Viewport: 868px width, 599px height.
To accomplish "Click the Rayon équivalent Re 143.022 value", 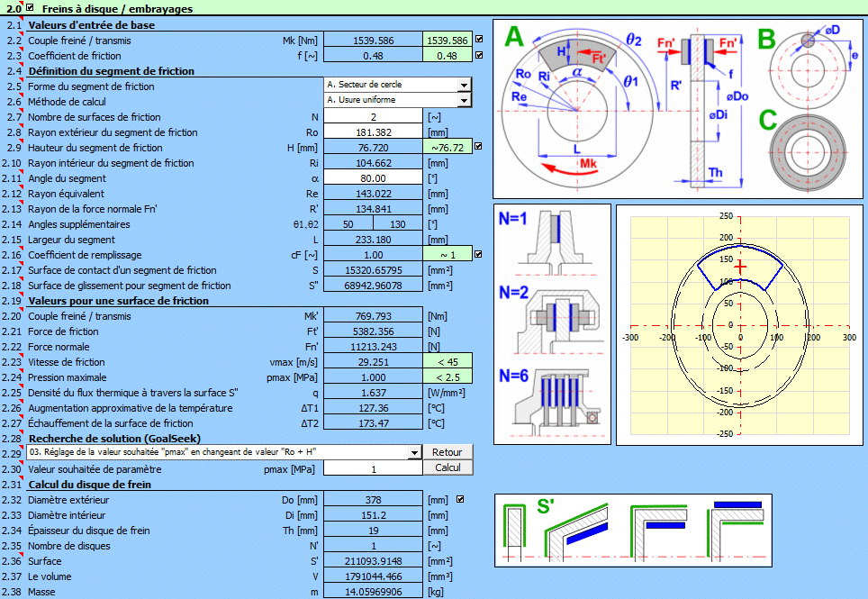I will [373, 194].
